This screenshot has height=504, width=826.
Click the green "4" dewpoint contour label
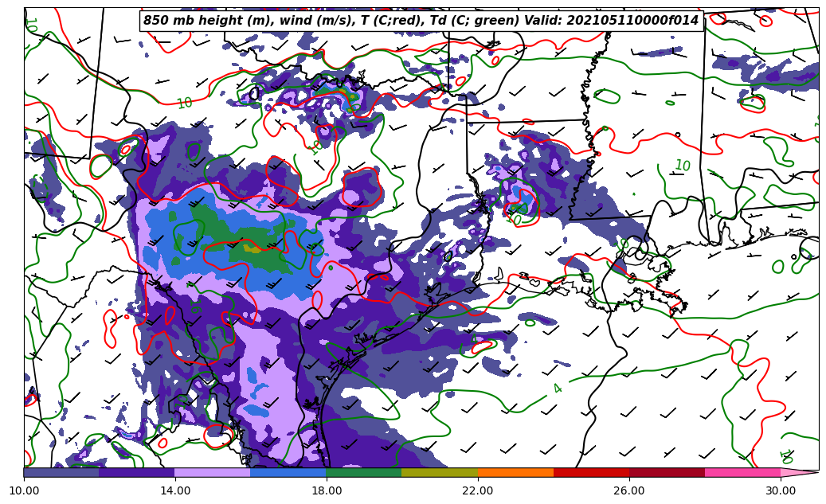[557, 389]
